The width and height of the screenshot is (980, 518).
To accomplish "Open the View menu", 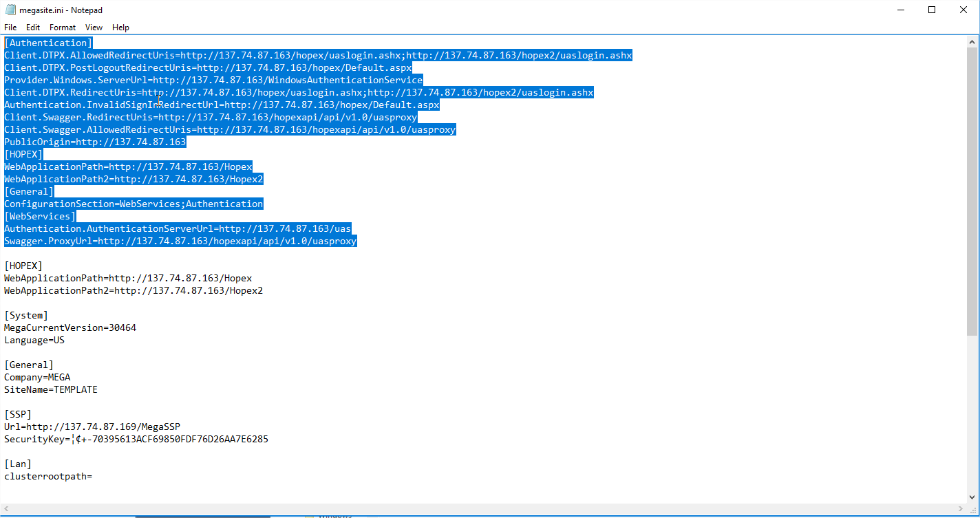I will pyautogui.click(x=94, y=28).
